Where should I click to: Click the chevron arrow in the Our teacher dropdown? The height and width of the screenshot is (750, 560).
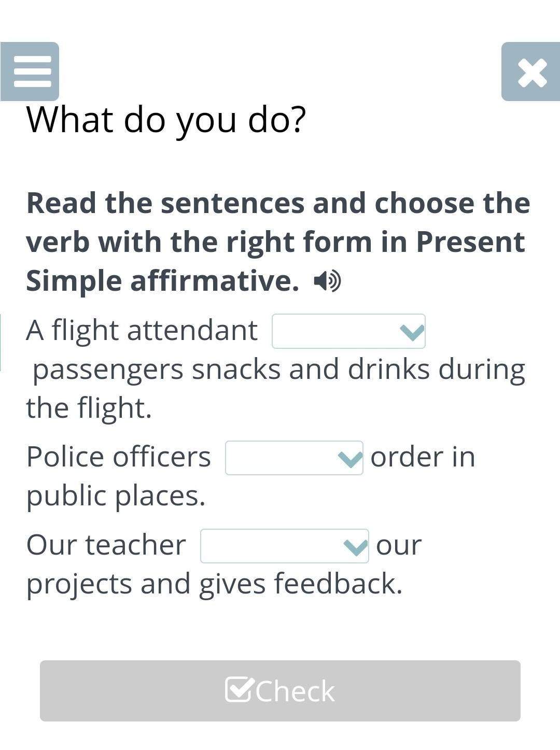355,547
